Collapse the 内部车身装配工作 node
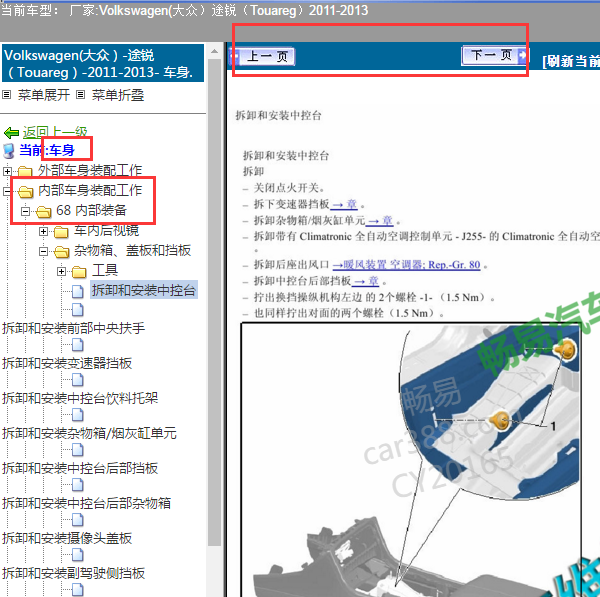The image size is (600, 597). coord(7,191)
